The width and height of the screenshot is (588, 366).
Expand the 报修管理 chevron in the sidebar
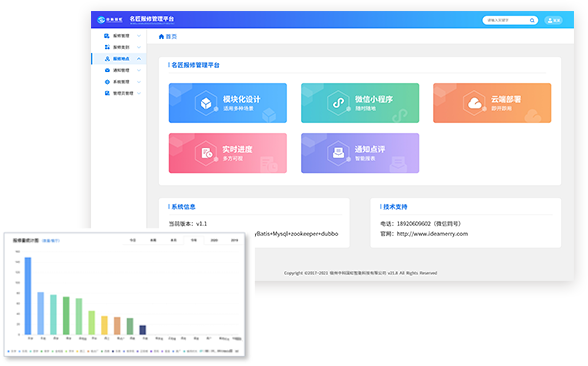(139, 36)
